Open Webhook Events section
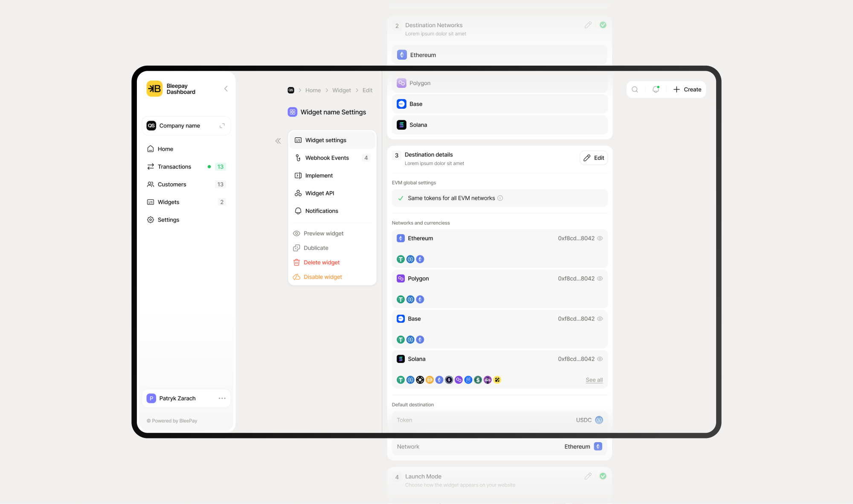The width and height of the screenshot is (853, 504). (x=332, y=158)
